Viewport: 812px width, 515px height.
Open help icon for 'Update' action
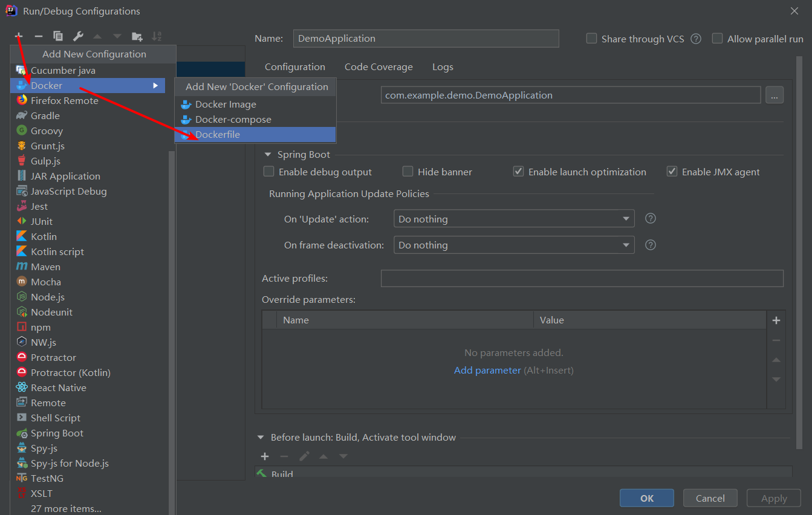tap(651, 218)
